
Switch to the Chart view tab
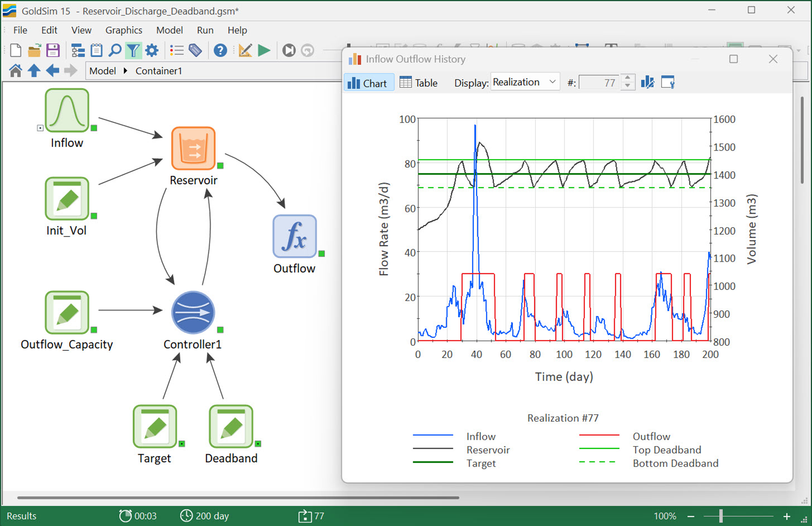click(x=369, y=83)
